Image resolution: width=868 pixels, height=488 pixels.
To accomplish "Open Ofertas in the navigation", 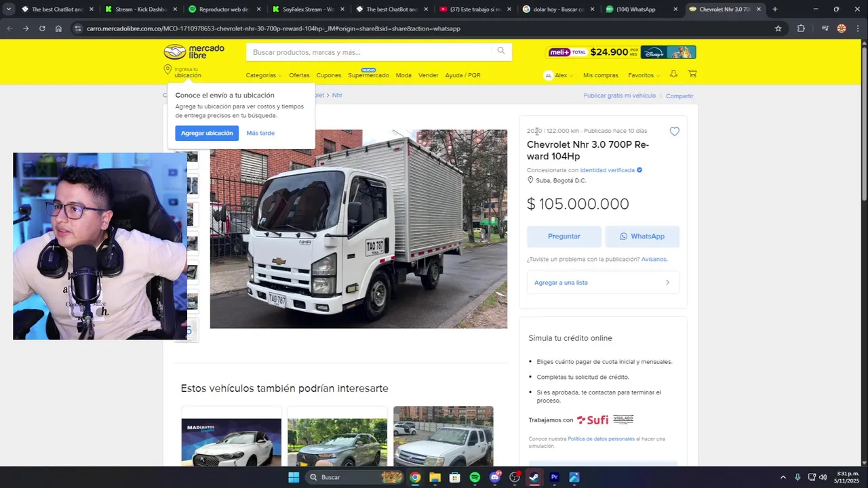I will (299, 75).
